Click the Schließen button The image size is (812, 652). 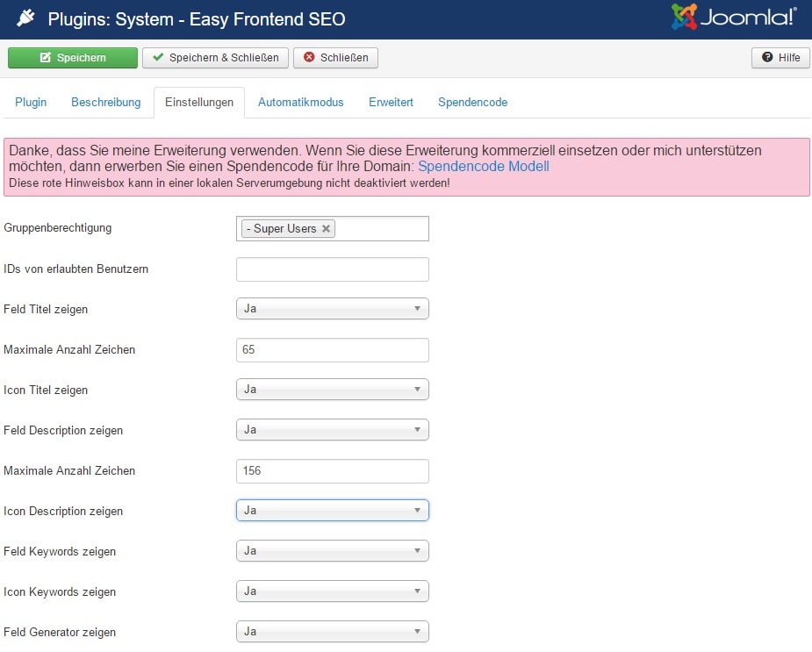335,58
